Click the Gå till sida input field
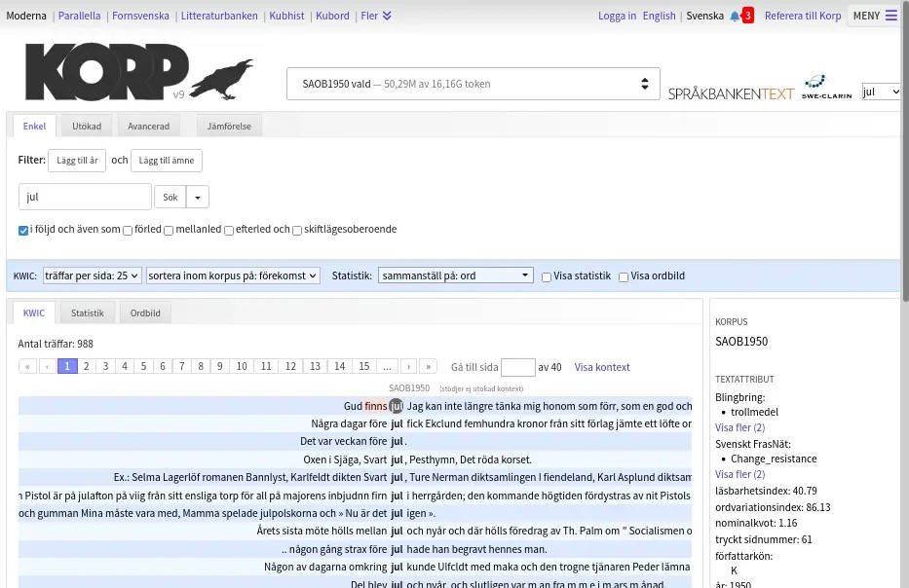909x588 pixels. (517, 367)
